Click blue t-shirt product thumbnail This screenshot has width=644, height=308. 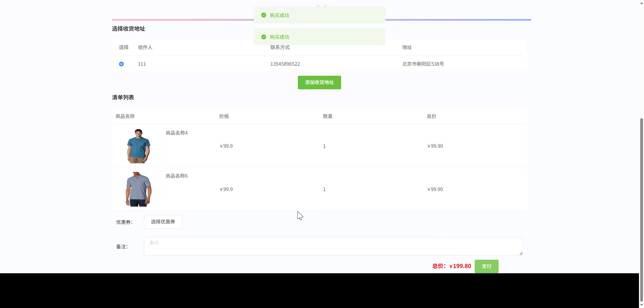tap(138, 146)
